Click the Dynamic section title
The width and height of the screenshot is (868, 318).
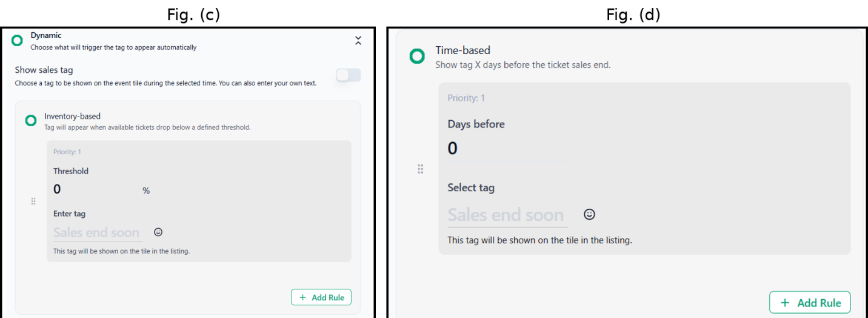point(46,36)
